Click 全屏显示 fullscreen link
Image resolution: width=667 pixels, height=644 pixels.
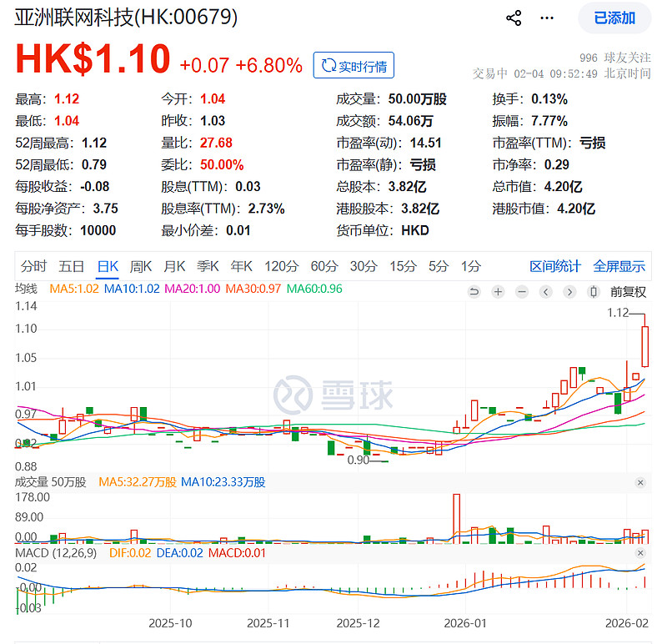pos(619,266)
